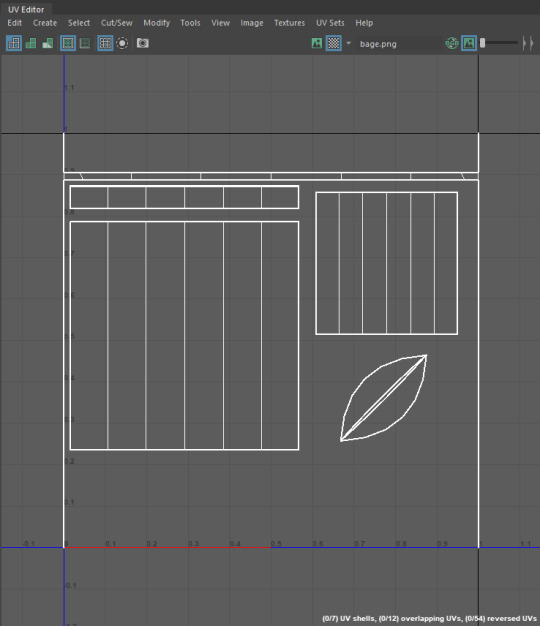This screenshot has height=626, width=540.
Task: Click the bage.png texture name field
Action: [x=398, y=44]
